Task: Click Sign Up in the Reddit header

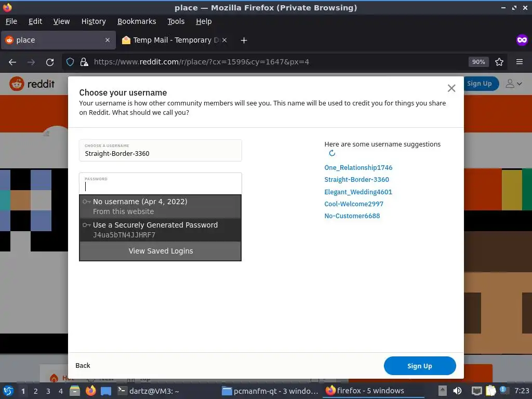Action: click(x=479, y=84)
